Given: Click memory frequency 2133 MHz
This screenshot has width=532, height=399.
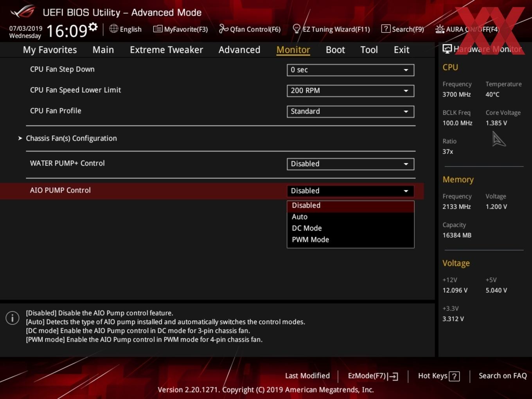Looking at the screenshot, I should 457,207.
